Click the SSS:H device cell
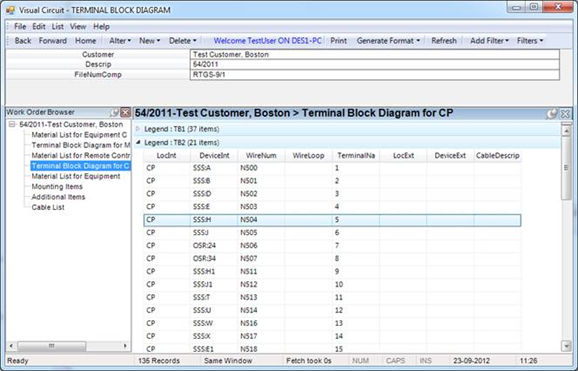578x371 pixels. coord(214,220)
